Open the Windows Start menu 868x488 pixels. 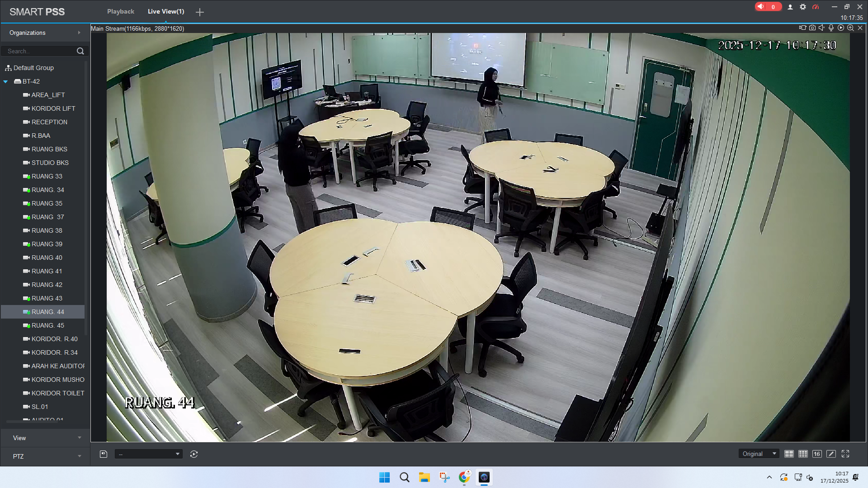pos(385,477)
